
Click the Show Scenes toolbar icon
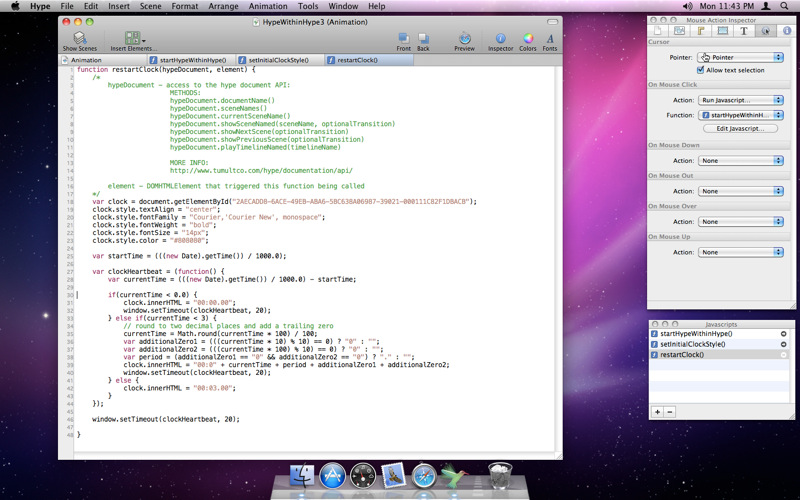[79, 39]
